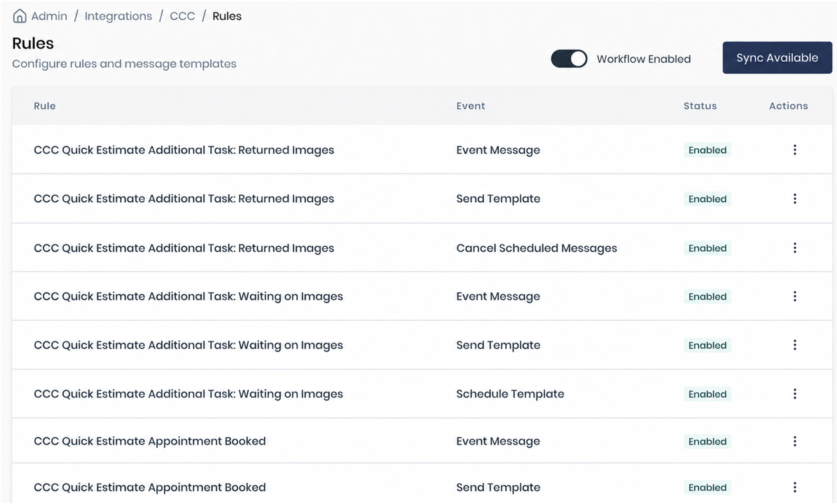Click Enabled badge for Waiting on Images Send Template
The width and height of the screenshot is (837, 504).
coord(707,345)
